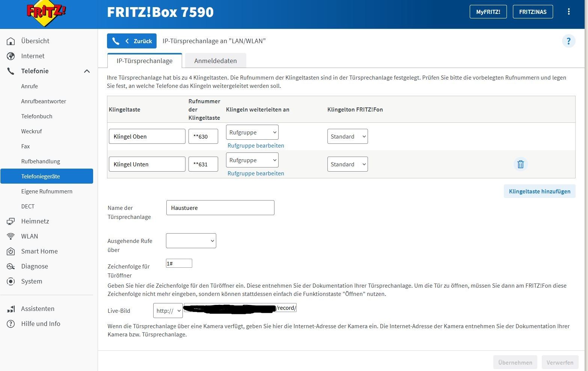Open the three-dot options menu
This screenshot has width=588, height=371.
(x=569, y=12)
